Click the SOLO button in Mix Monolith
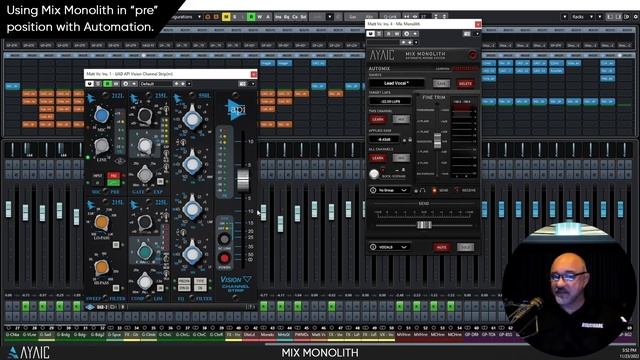This screenshot has width=640, height=360. tap(465, 247)
